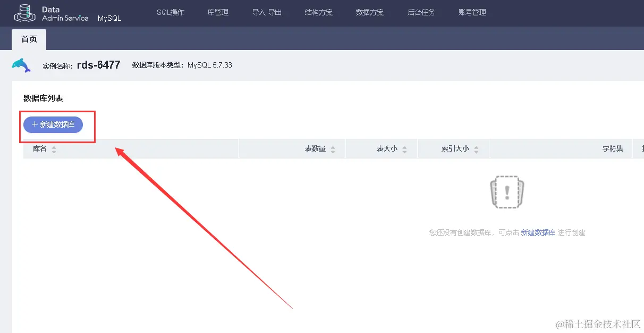Open the 后台任务 menu
Viewport: 644px width, 333px height.
(x=421, y=12)
